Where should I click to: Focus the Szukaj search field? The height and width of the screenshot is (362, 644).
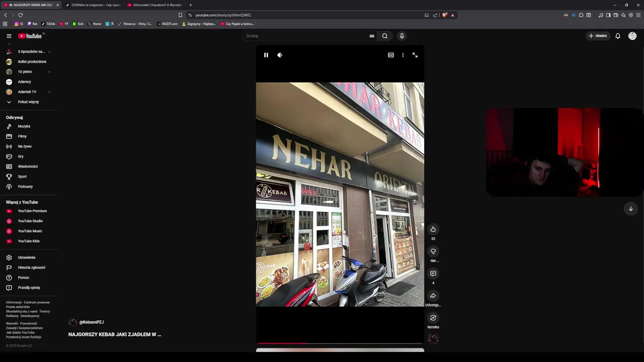click(306, 36)
